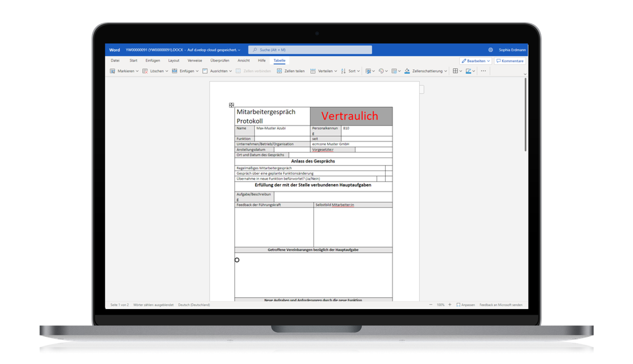The width and height of the screenshot is (633, 364).
Task: Click the Zellen teilen split cells icon
Action: click(x=279, y=71)
